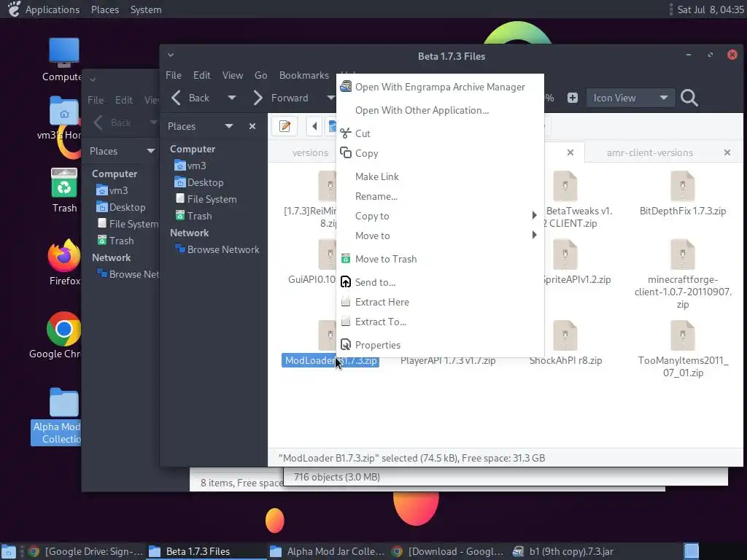Close the Places sidebar
The height and width of the screenshot is (560, 747).
tap(252, 126)
